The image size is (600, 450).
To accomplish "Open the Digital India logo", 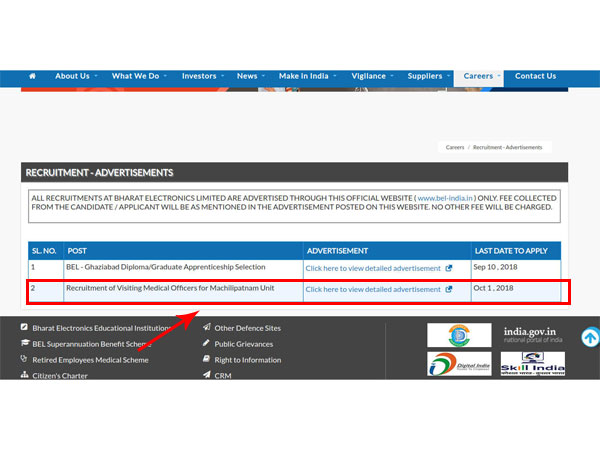I will pyautogui.click(x=459, y=364).
